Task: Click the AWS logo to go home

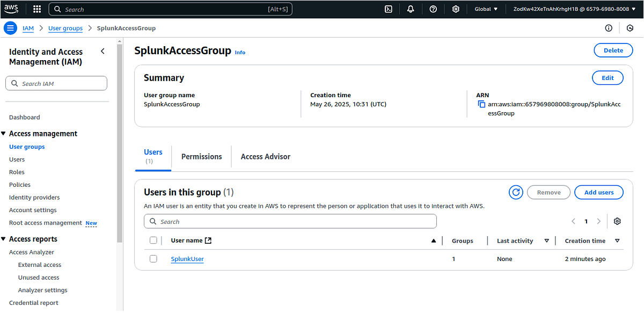Action: click(12, 9)
